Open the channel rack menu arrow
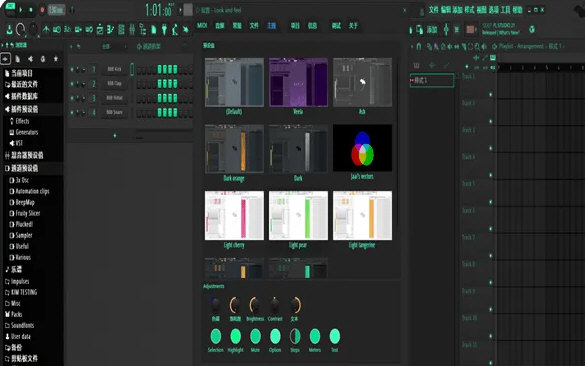 [71, 46]
